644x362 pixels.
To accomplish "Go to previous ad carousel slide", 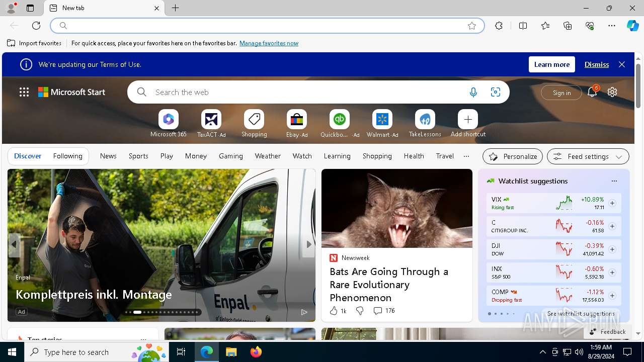I will [14, 244].
